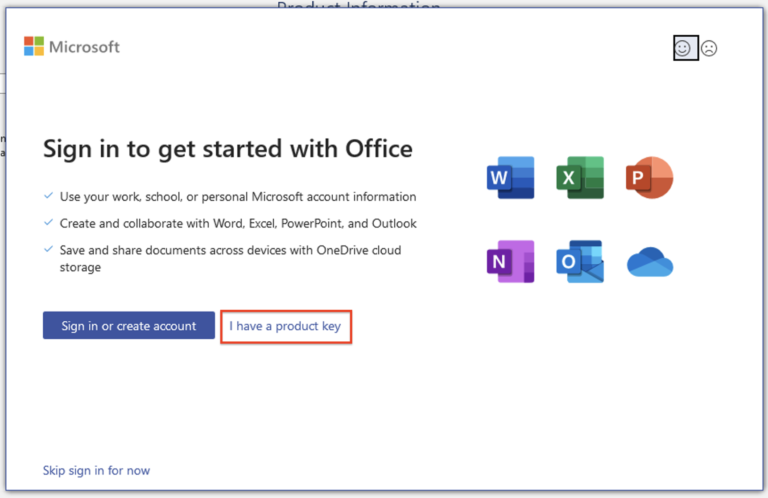
Task: Click 'Use your work, school, or personal' line
Action: point(238,197)
